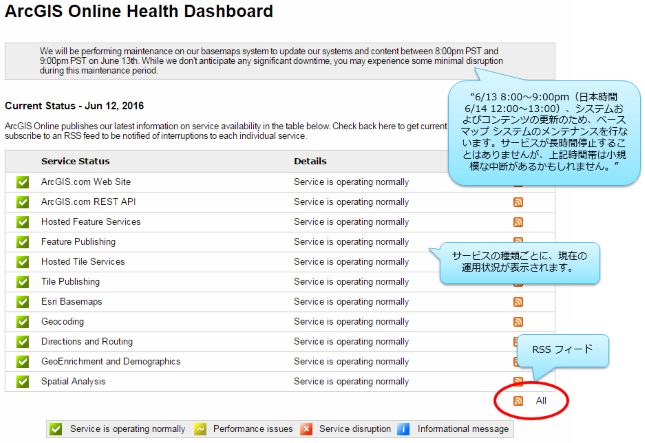The height and width of the screenshot is (443, 645).
Task: Select the Directions and Routing row label
Action: point(87,342)
